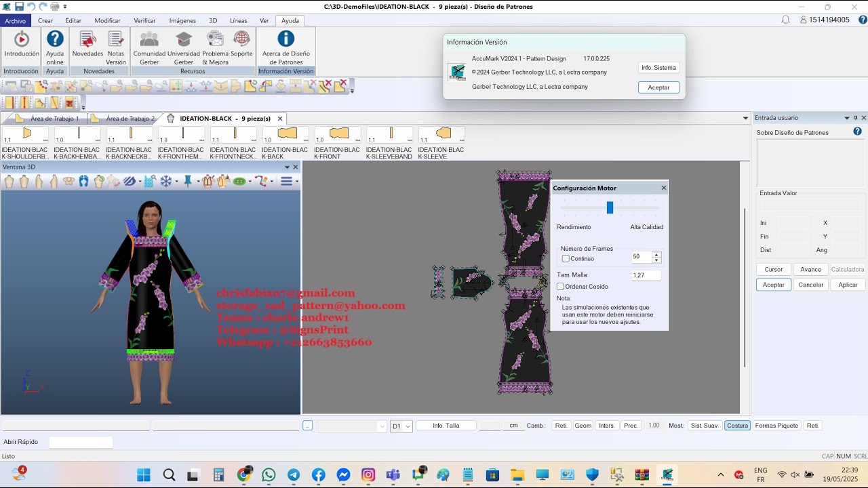Click the undo arrow in title bar
The image size is (868, 488).
coord(31,7)
